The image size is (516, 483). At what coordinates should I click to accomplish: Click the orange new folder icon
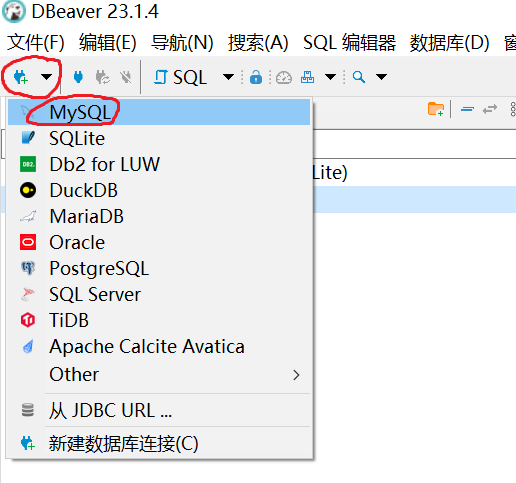436,109
